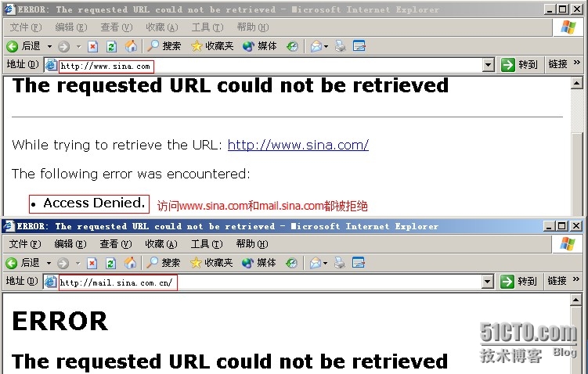Open 帮助(H) menu in top window
The image size is (588, 374).
253,27
